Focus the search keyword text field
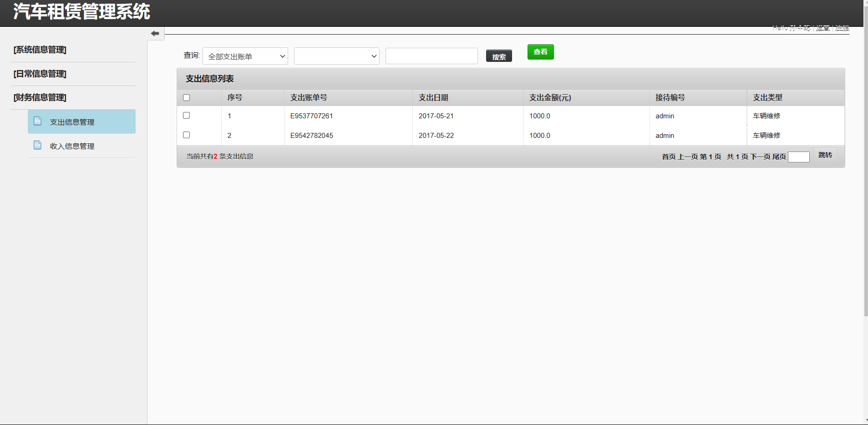 (431, 56)
